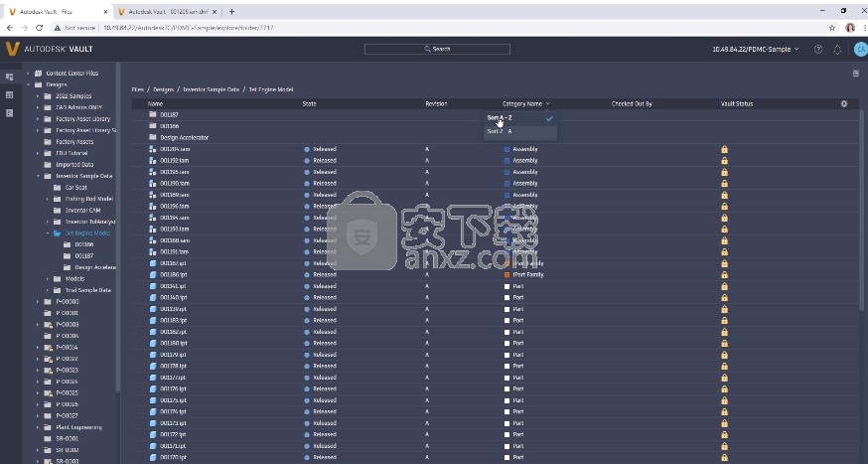The image size is (868, 464).
Task: Switch to the second Autodesk Vault browser tab
Action: [x=168, y=12]
